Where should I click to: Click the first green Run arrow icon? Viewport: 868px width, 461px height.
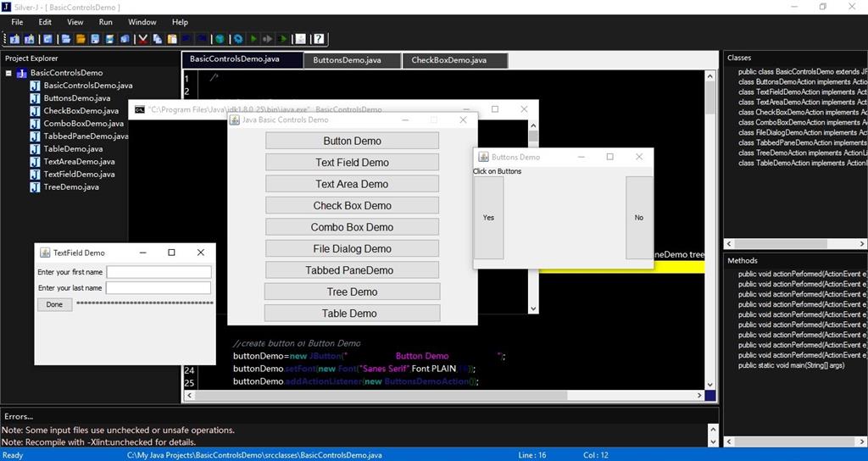[x=253, y=39]
